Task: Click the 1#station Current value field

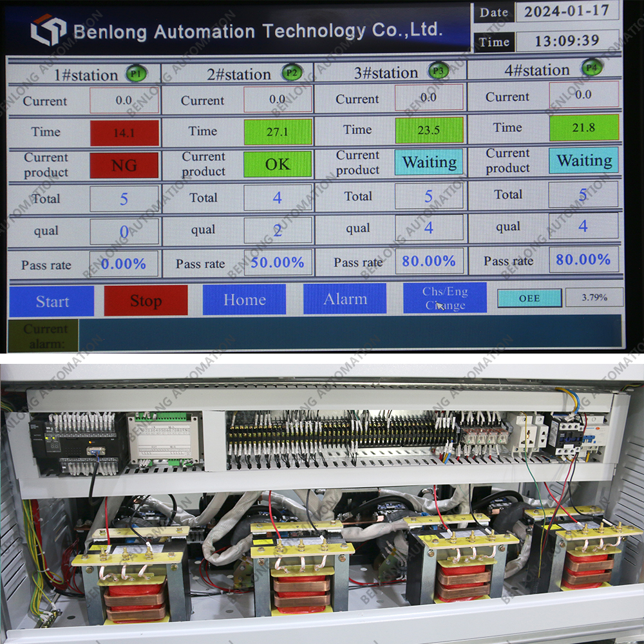Action: pyautogui.click(x=124, y=100)
